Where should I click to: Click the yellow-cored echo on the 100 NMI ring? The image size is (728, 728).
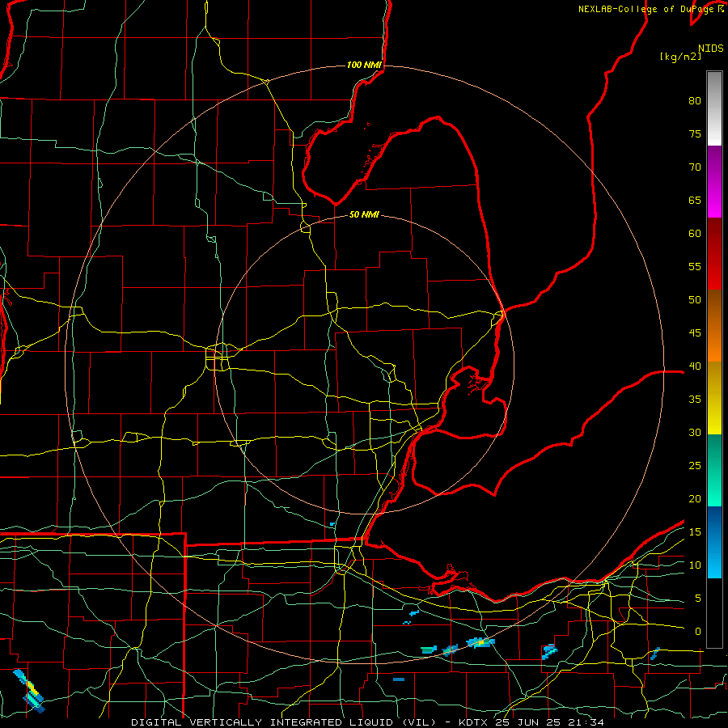point(480,642)
